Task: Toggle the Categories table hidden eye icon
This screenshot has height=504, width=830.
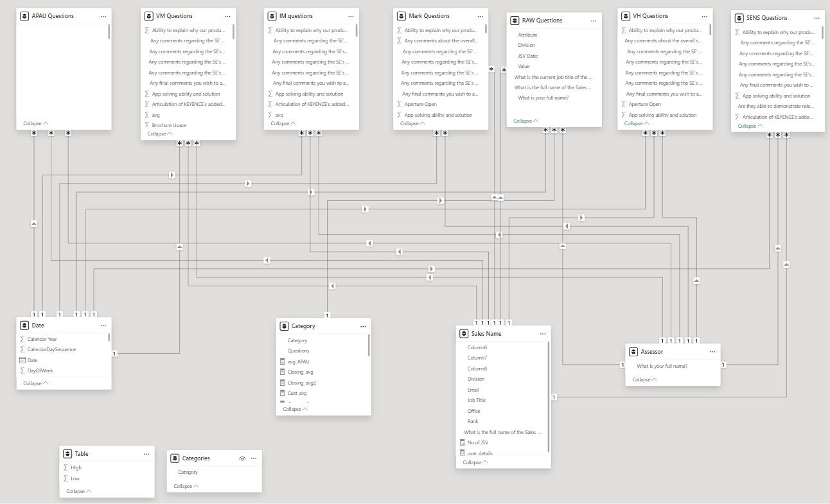Action: 242,458
